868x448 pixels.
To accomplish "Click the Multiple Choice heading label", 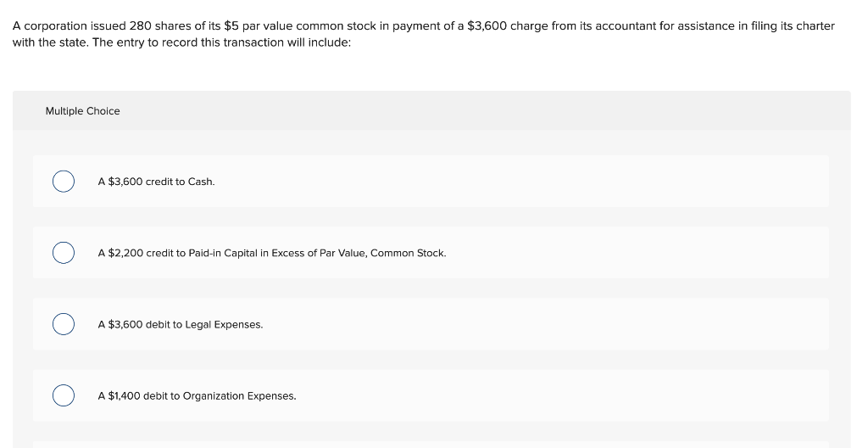I will tap(82, 111).
